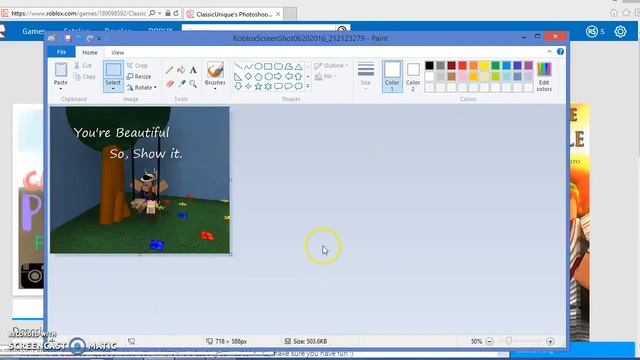Choose the Oval callout shape
Image resolution: width=640 pixels, height=360 pixels.
click(x=289, y=86)
